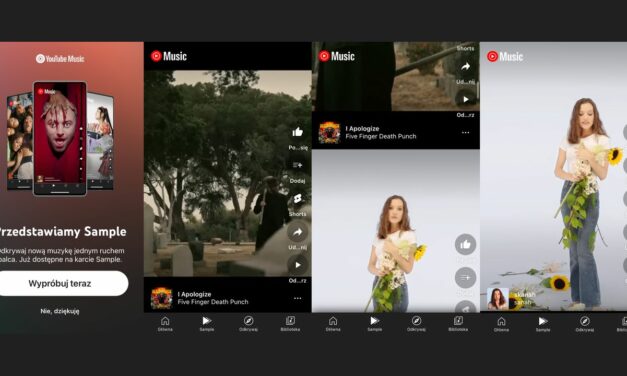This screenshot has height=376, width=627.
Task: Click the album art thumbnail on cemetery video screen
Action: [162, 298]
